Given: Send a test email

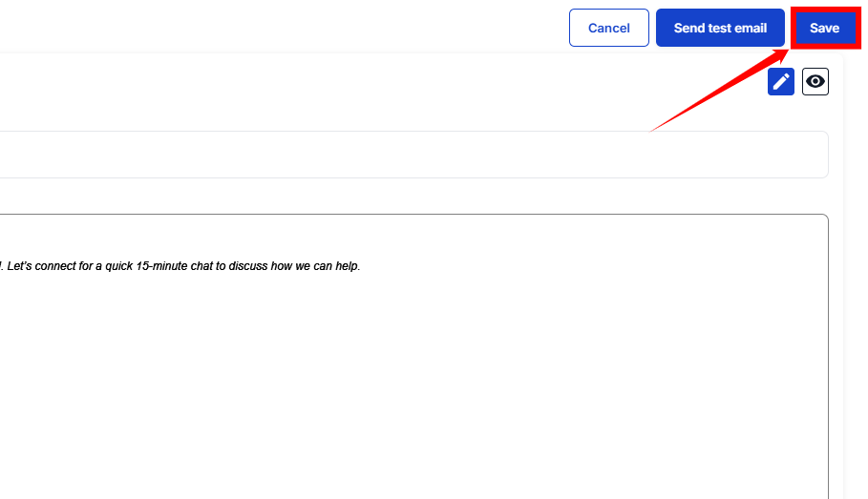Looking at the screenshot, I should pos(720,28).
